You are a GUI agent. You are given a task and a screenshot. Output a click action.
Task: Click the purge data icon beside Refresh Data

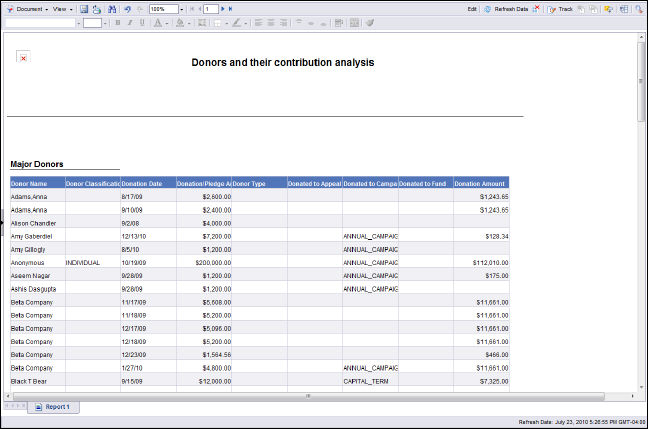pos(537,8)
